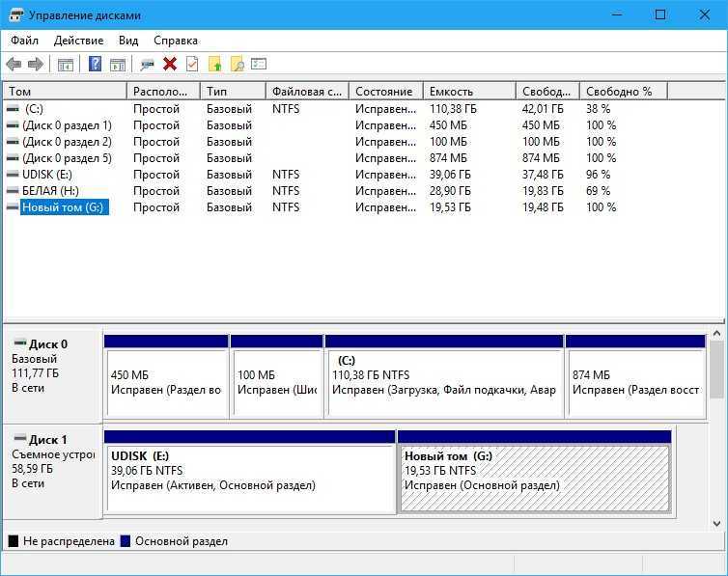Click the Forward arrow toolbar icon
The image size is (728, 576).
click(x=36, y=64)
